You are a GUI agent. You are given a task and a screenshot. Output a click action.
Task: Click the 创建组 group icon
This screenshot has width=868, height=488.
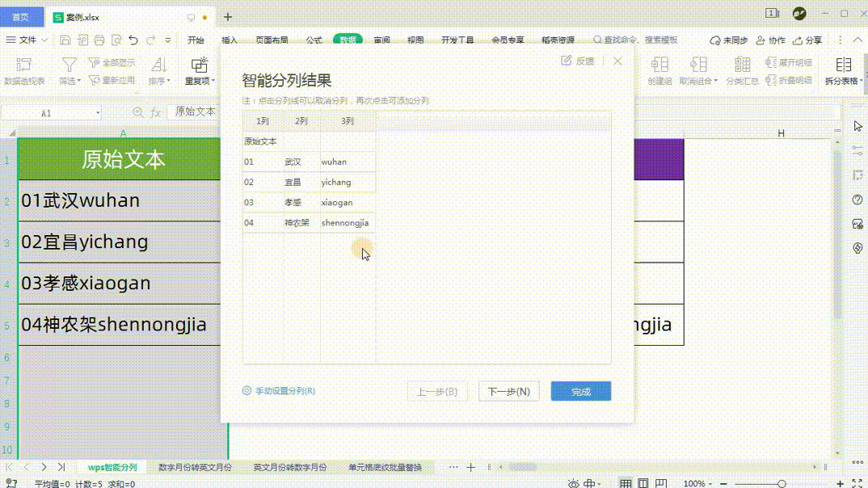659,65
